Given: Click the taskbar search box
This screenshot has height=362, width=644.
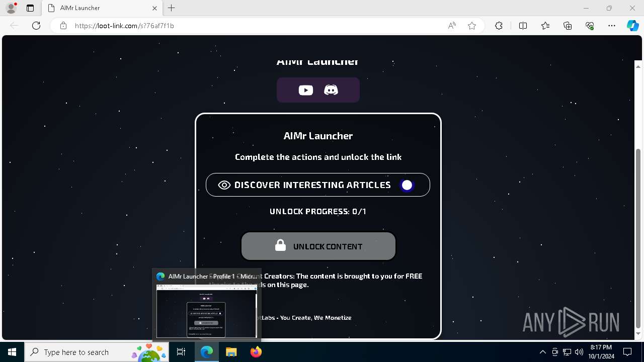Looking at the screenshot, I should tap(97, 352).
